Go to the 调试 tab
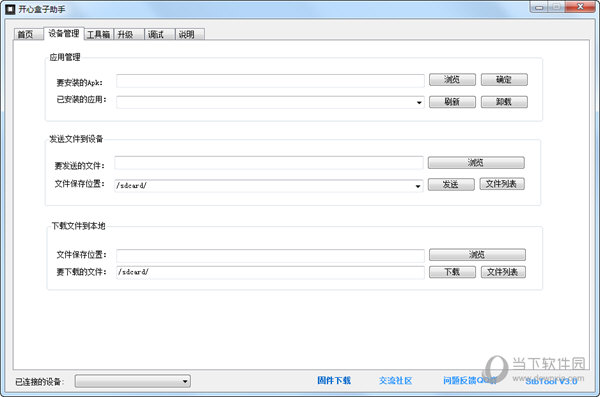The image size is (600, 397). 159,34
